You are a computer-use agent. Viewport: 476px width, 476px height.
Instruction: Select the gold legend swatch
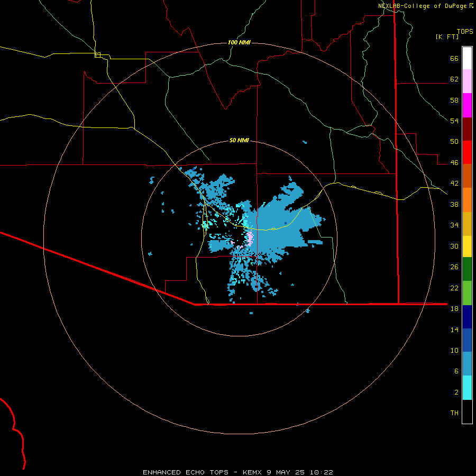tap(467, 224)
